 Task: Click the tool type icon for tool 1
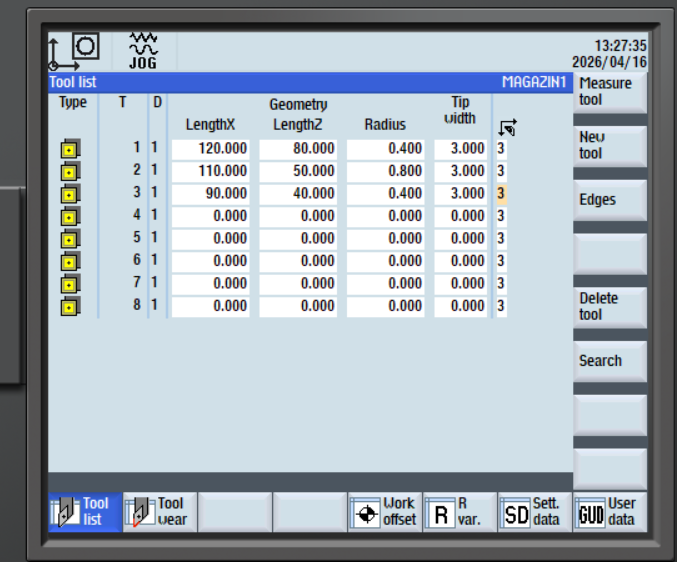(x=70, y=149)
